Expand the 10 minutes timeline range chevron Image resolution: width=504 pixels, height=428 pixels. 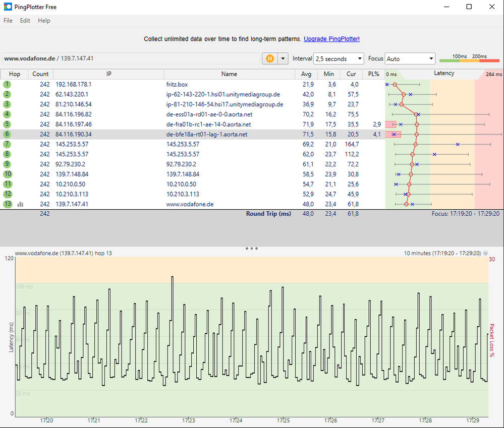tap(485, 254)
